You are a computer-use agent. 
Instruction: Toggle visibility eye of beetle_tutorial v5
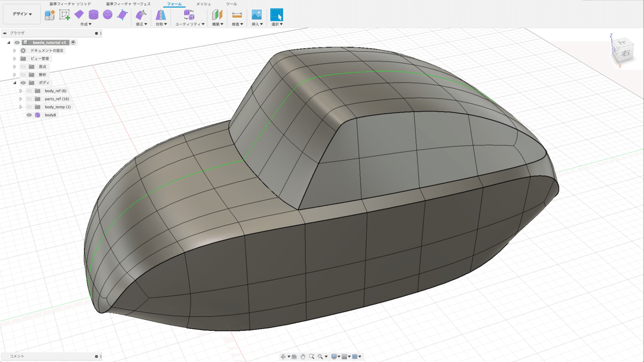click(17, 42)
